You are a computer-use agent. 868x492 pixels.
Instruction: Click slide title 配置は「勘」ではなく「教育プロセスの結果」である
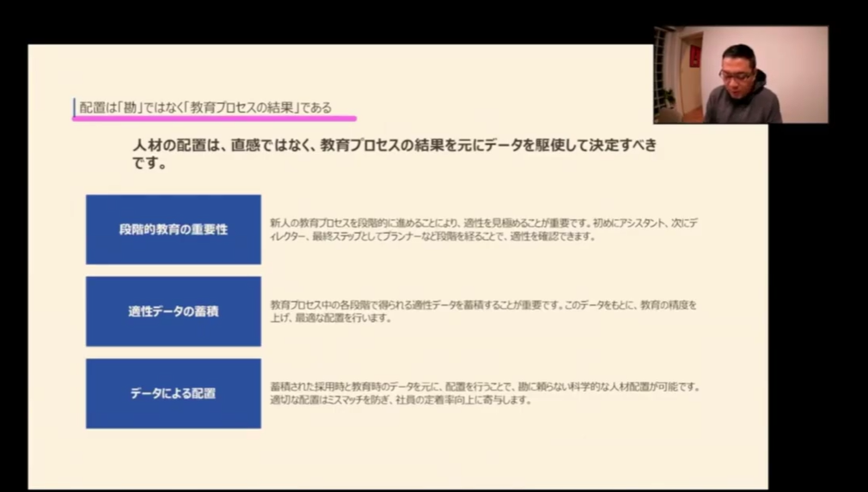point(205,108)
